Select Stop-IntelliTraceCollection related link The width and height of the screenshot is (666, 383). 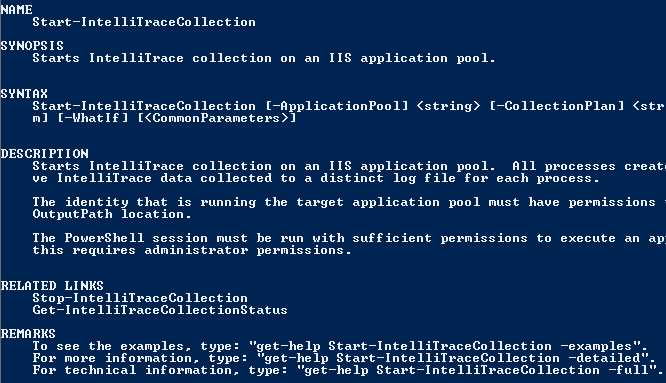(140, 298)
